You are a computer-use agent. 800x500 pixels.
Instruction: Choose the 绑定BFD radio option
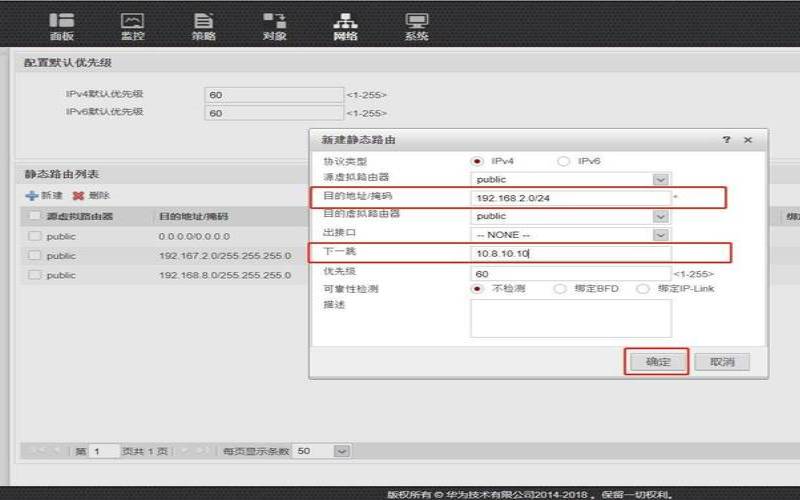(560, 289)
